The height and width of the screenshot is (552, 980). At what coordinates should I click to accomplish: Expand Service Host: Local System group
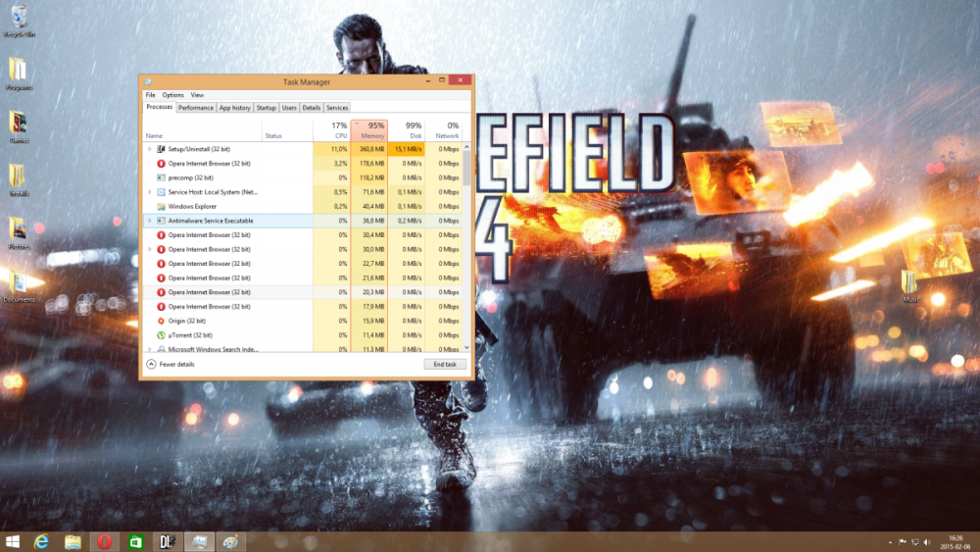(149, 192)
